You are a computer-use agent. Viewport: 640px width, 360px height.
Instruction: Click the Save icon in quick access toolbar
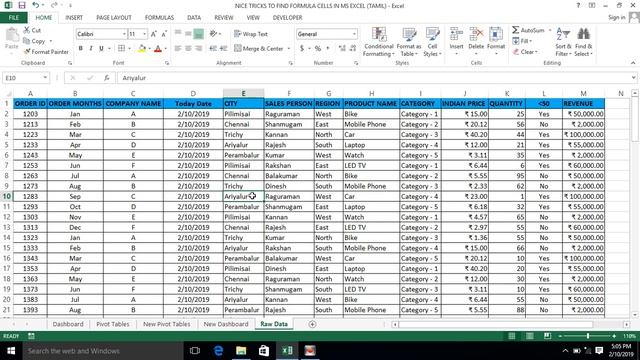tap(22, 5)
